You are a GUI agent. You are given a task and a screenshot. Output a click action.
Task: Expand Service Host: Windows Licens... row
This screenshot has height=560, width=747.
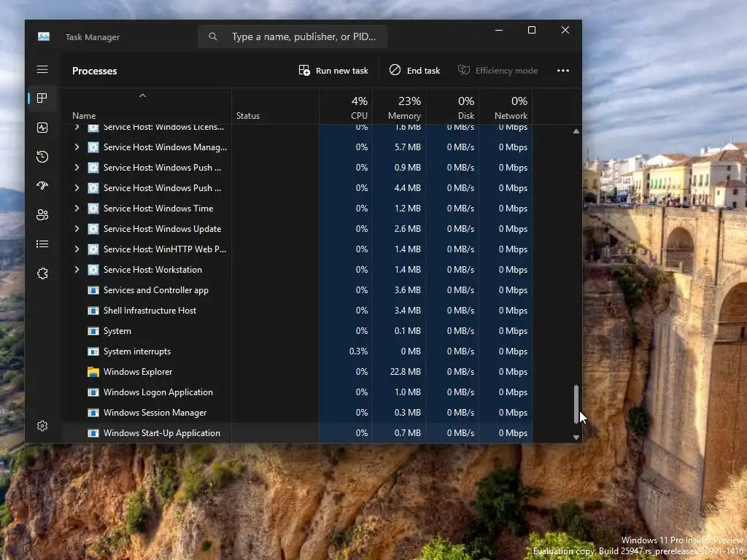(x=77, y=127)
